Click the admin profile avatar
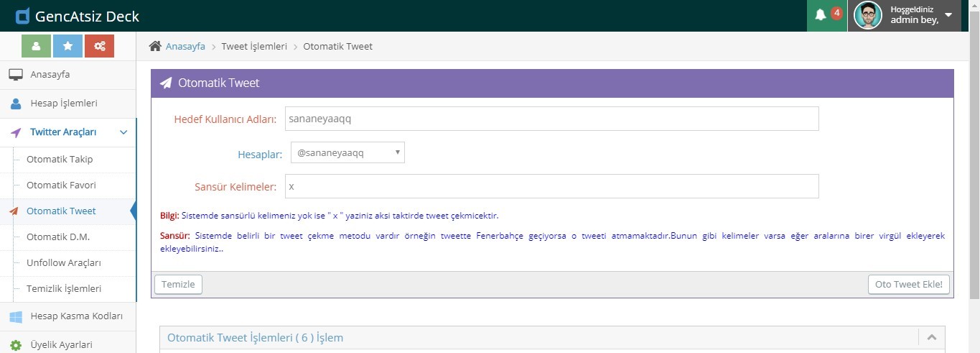The width and height of the screenshot is (980, 353). pyautogui.click(x=867, y=16)
